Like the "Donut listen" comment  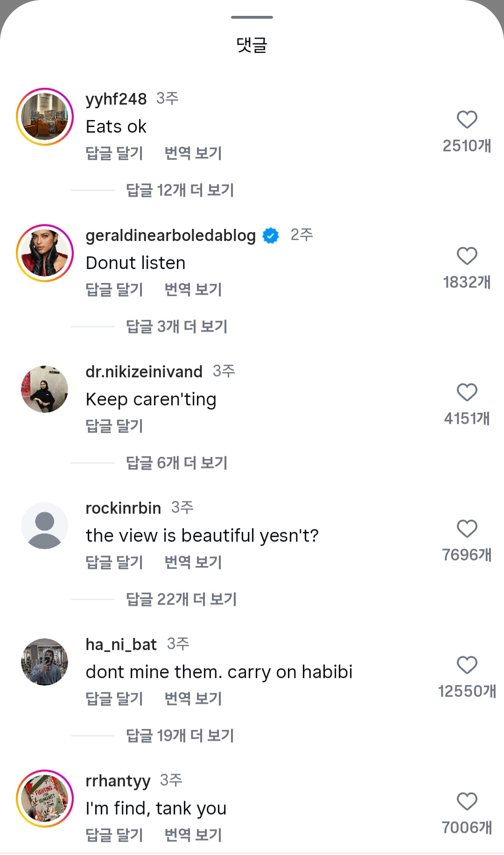(467, 256)
